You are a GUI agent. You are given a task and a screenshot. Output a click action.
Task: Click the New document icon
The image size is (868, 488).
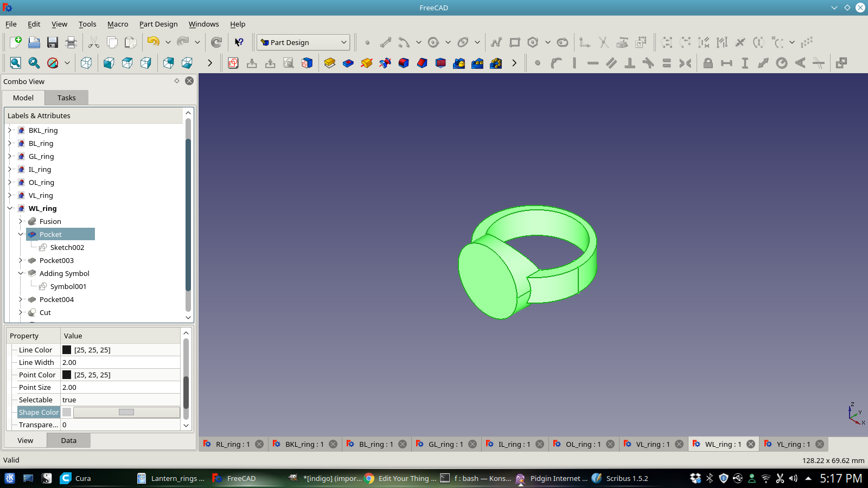click(16, 42)
